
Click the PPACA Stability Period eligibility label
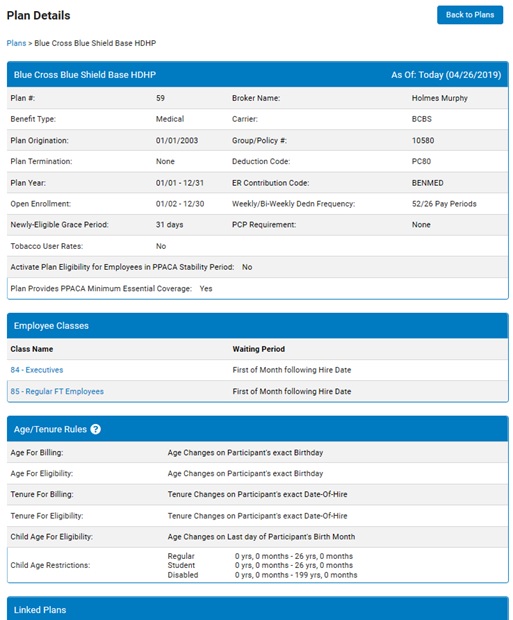point(122,267)
